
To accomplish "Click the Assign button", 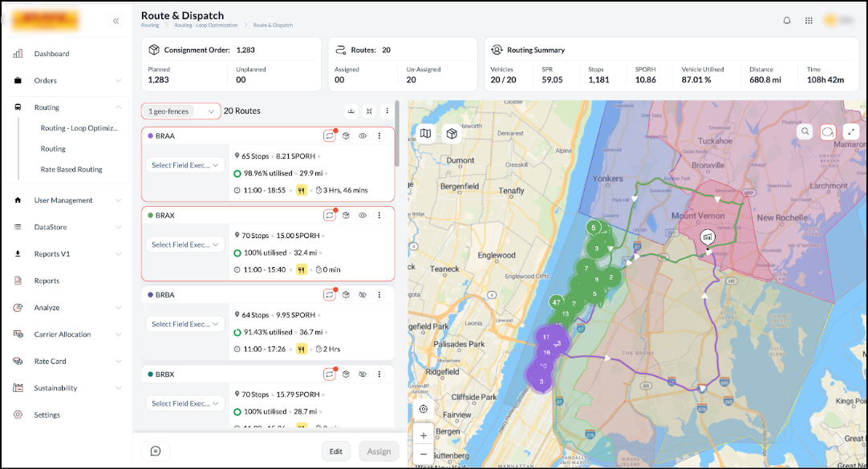I will 379,451.
